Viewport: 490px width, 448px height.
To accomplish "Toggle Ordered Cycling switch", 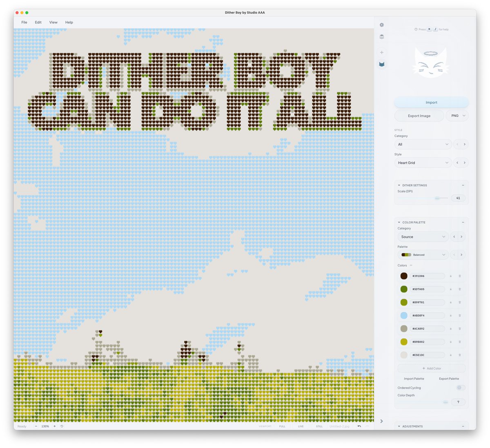I will (x=461, y=388).
